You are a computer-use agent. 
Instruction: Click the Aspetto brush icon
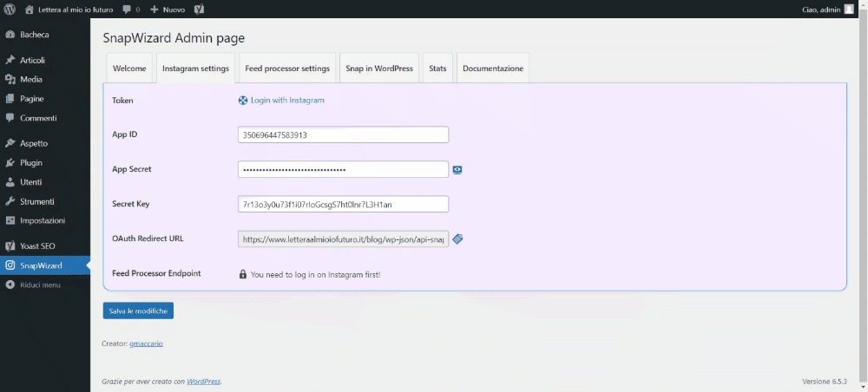point(10,143)
